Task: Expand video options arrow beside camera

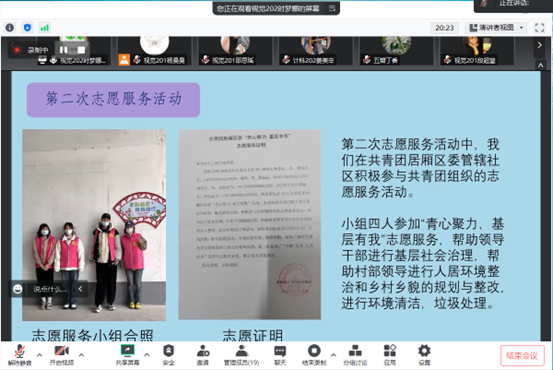Action: click(x=81, y=354)
